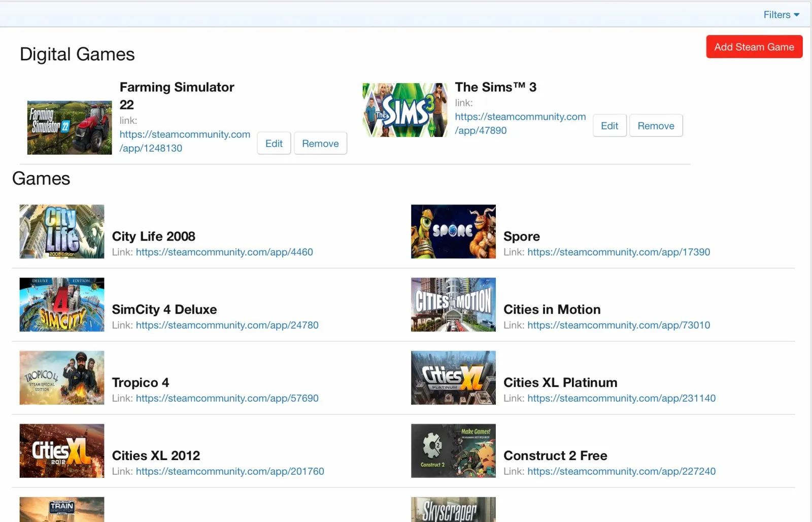Remove Farming Simulator 22 from digital games
Screen dimensions: 812x522
320,144
